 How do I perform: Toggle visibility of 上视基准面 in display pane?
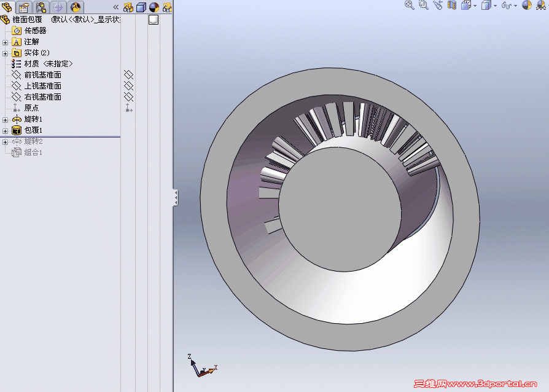click(x=128, y=86)
